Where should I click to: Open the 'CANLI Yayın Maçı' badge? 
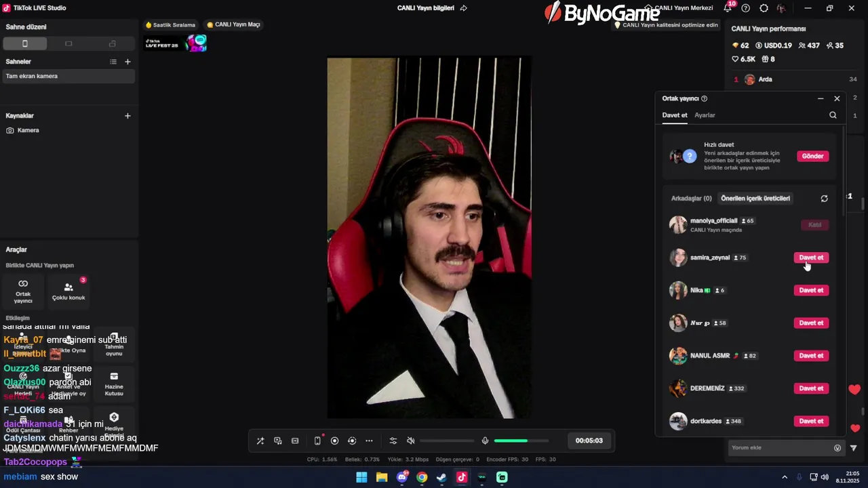pyautogui.click(x=233, y=25)
